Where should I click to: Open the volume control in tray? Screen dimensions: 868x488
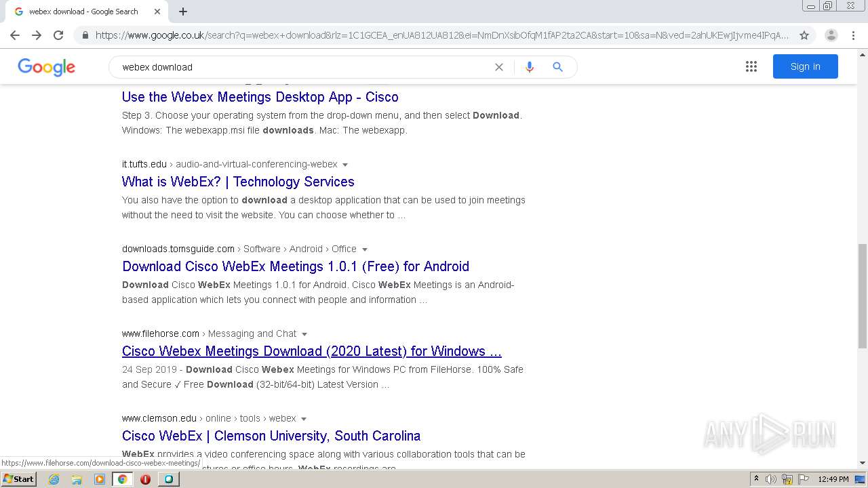click(x=771, y=479)
